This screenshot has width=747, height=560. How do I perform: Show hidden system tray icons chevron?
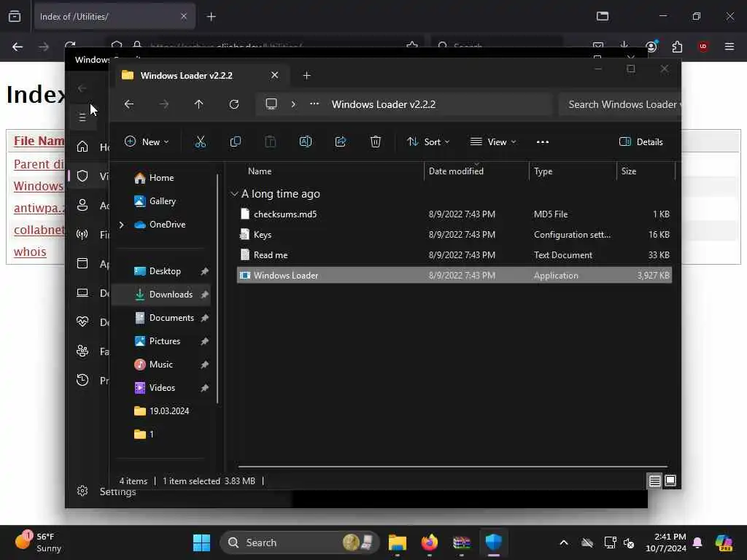(564, 542)
